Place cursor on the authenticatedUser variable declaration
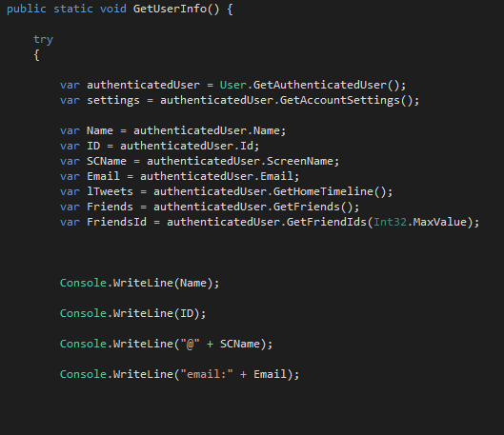 coord(143,85)
